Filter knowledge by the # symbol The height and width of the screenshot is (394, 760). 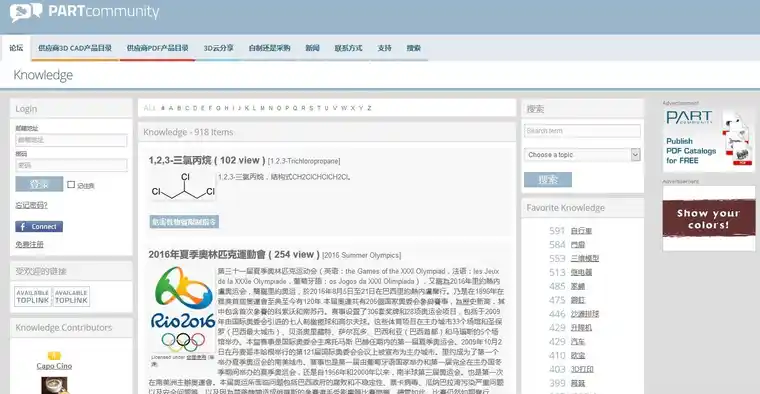163,108
